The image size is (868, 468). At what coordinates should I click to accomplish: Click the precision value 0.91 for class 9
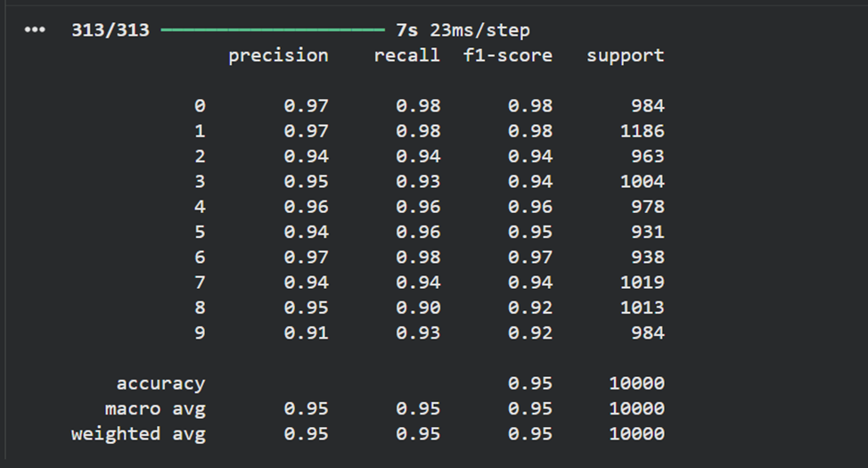tap(306, 333)
